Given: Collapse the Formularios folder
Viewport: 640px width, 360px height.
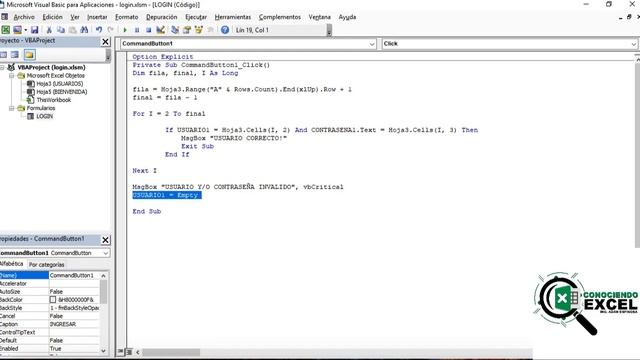Looking at the screenshot, I should point(12,108).
